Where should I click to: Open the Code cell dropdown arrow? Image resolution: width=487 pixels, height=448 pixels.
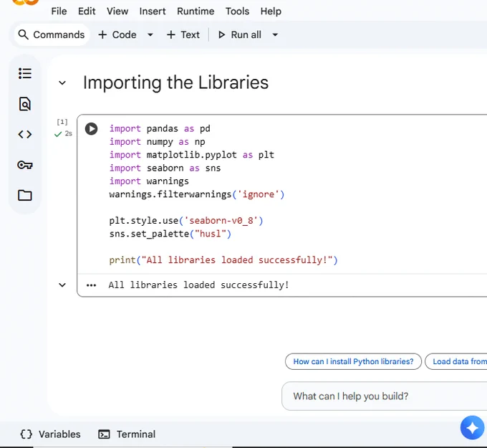click(x=150, y=34)
